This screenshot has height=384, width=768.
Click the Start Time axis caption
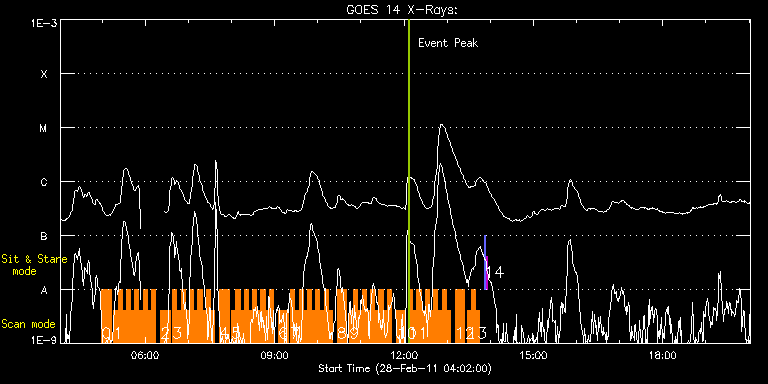point(405,368)
